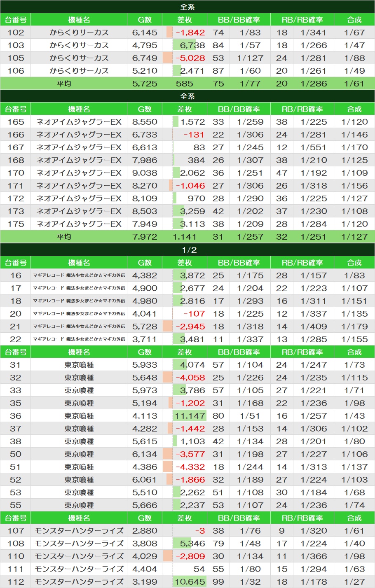
Task: Select game count 5,615 for machine 38
Action: coord(145,441)
